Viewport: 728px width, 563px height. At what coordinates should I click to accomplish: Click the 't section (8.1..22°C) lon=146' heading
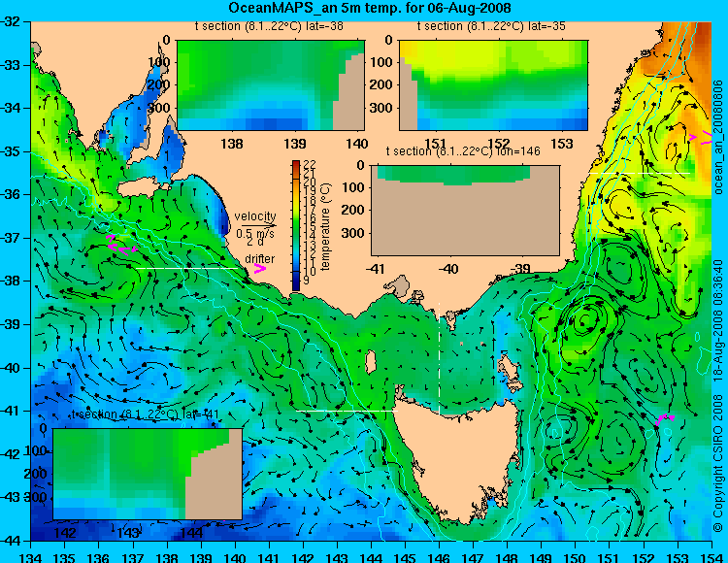tap(463, 151)
